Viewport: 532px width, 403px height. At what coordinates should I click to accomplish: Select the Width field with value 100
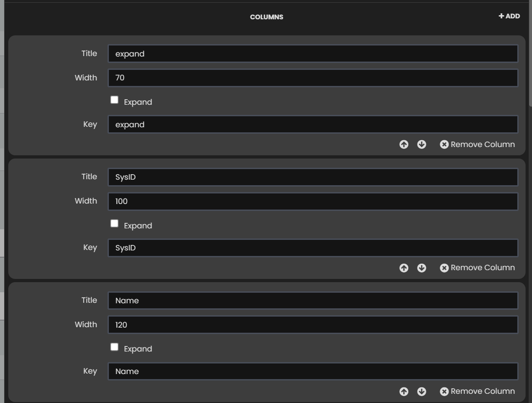[x=312, y=201]
